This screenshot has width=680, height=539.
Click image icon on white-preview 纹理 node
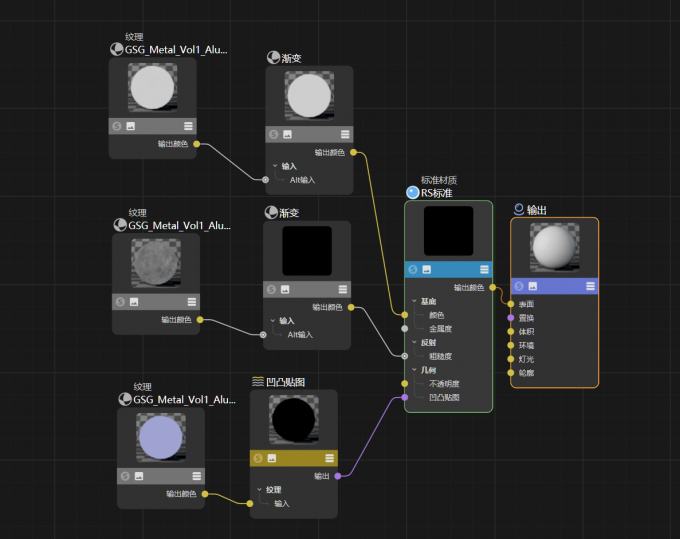[x=131, y=126]
